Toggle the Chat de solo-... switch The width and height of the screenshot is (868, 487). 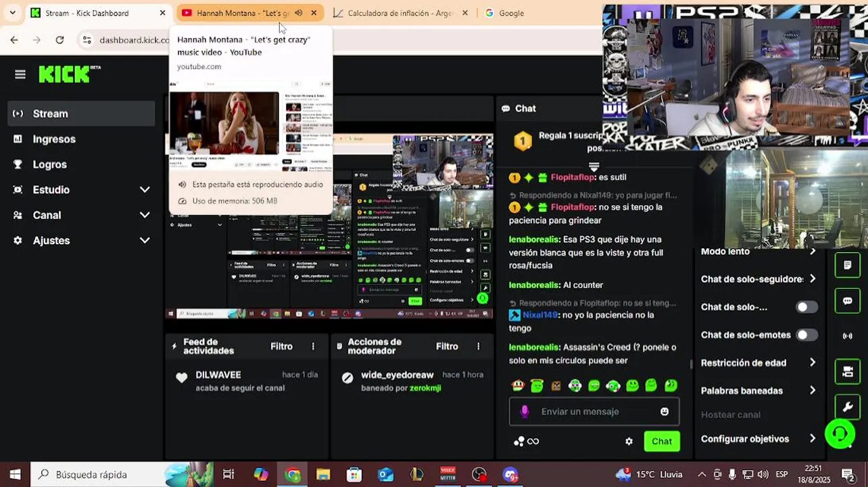pos(806,307)
